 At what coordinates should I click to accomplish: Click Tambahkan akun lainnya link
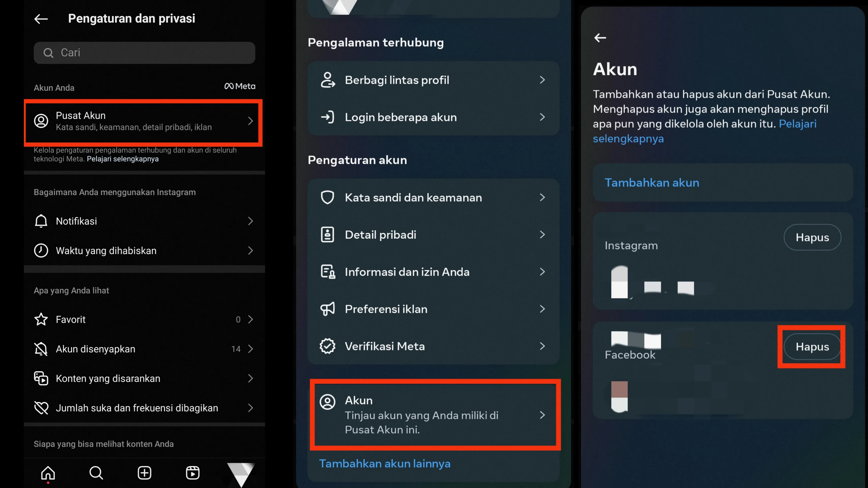pos(384,463)
